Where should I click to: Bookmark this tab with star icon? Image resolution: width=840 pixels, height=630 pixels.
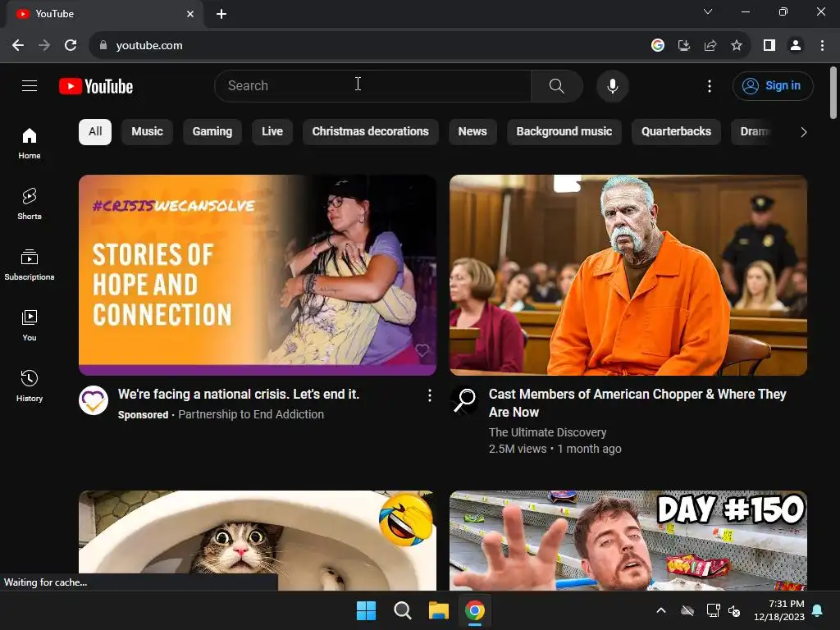(737, 45)
